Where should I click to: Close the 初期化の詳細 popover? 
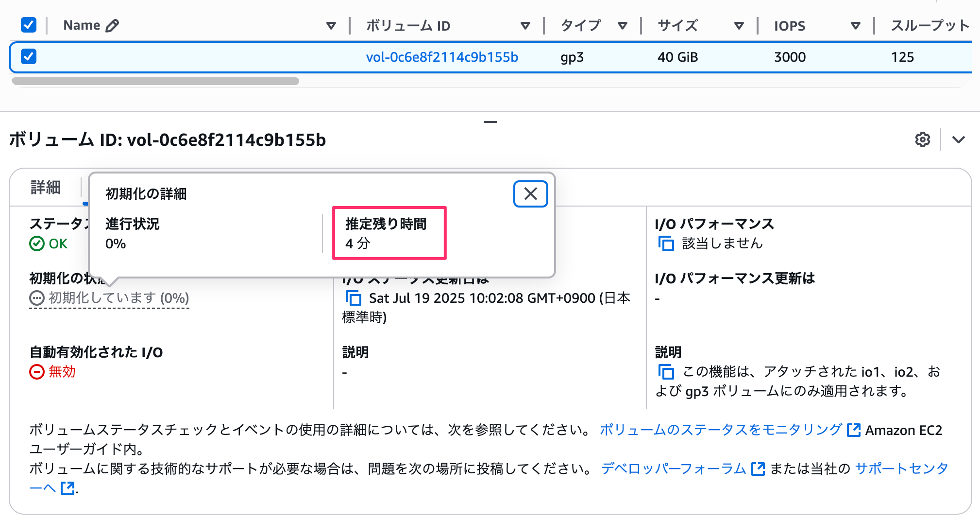(x=531, y=194)
